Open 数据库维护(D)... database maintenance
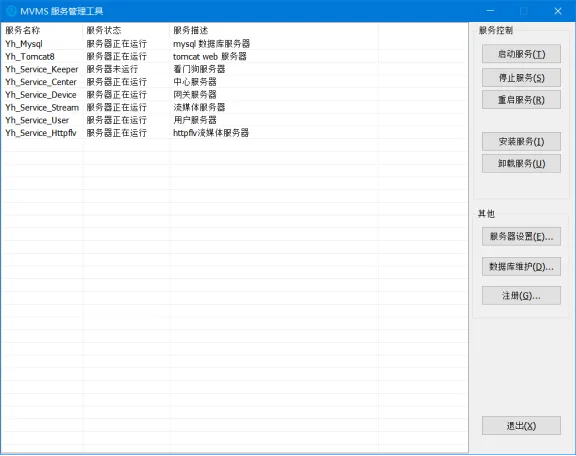Image resolution: width=576 pixels, height=456 pixels. pos(521,267)
